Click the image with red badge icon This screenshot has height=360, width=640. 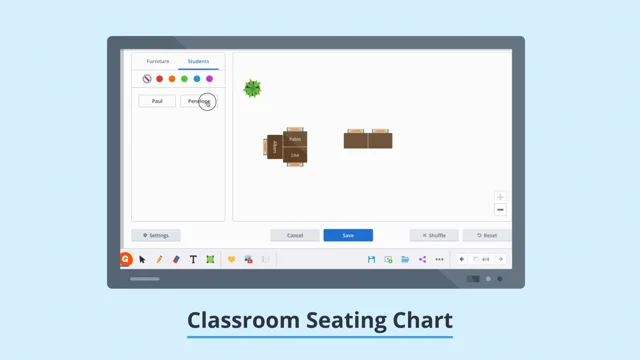248,259
